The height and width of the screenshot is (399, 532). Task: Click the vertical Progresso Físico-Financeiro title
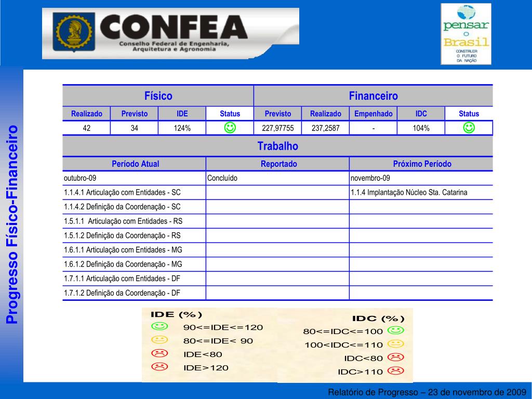tap(12, 224)
